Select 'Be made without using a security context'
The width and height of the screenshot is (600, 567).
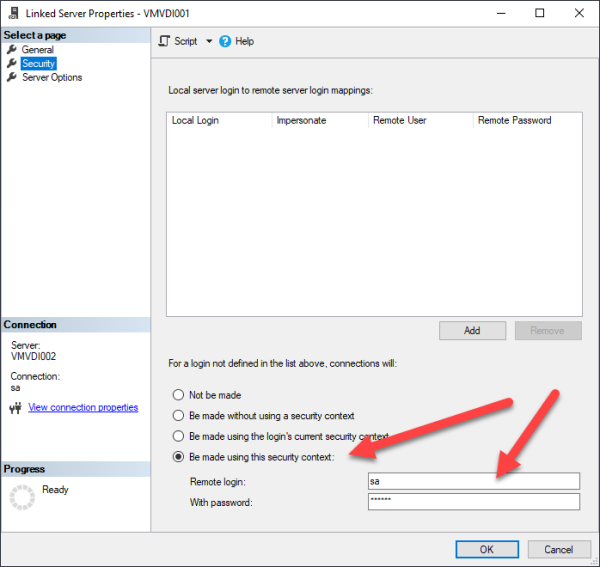tap(179, 416)
